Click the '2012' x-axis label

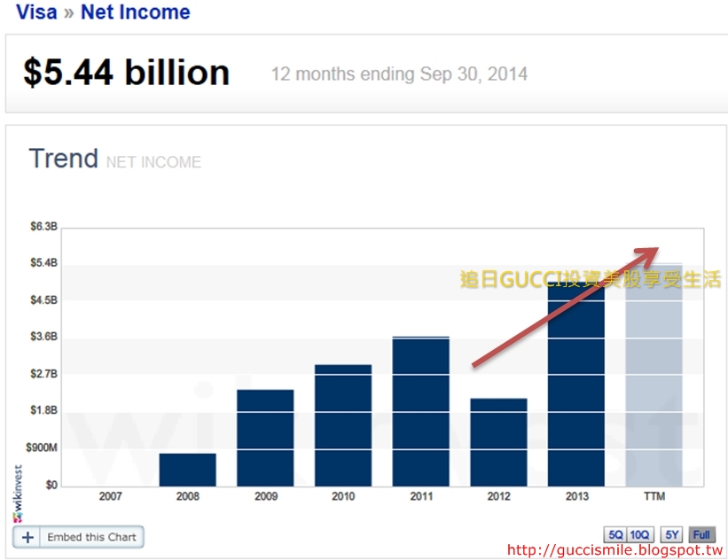tap(498, 496)
